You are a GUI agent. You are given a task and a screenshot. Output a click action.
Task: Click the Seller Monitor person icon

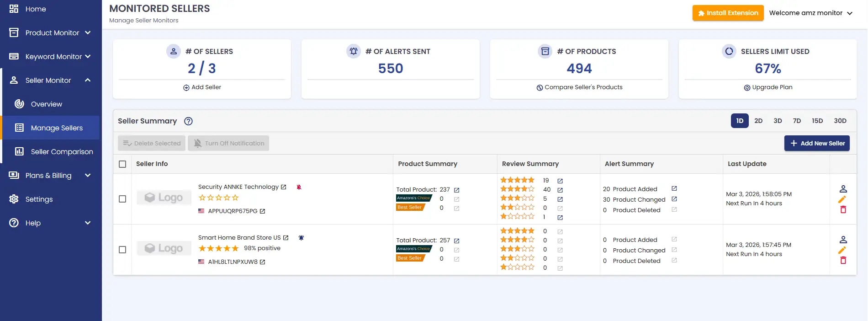coord(14,80)
